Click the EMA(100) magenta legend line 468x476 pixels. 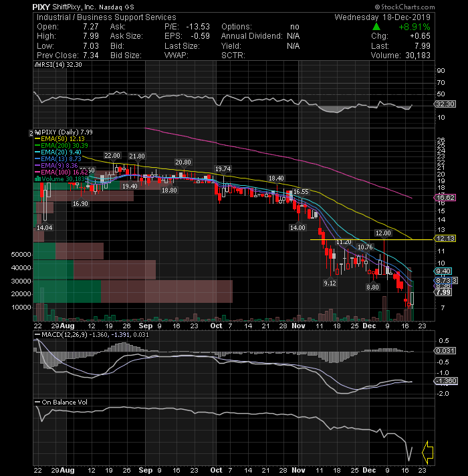pos(37,172)
